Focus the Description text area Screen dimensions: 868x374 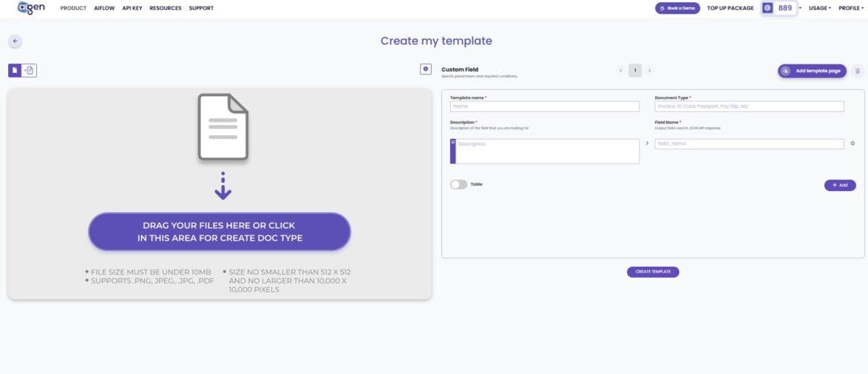coord(548,151)
